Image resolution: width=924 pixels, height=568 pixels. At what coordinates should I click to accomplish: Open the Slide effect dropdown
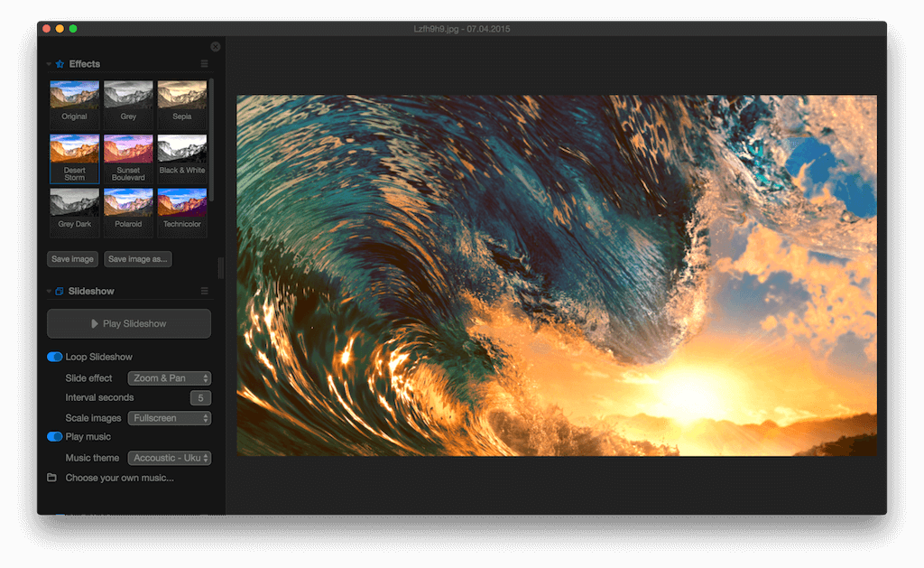click(169, 377)
